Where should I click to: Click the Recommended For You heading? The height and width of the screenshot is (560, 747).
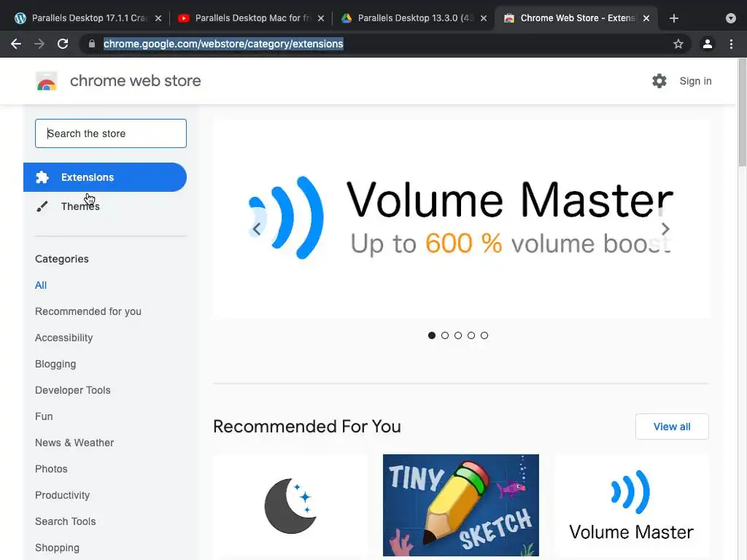click(307, 426)
